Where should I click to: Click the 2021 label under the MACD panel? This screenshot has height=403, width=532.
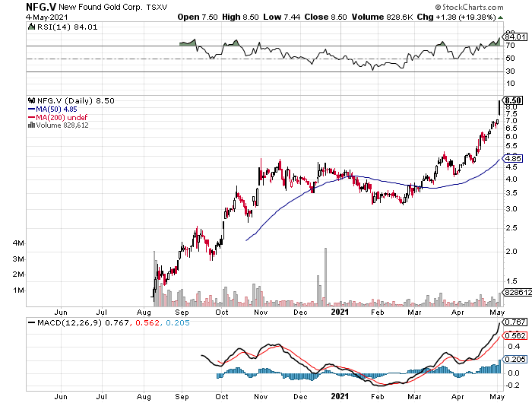coord(340,396)
